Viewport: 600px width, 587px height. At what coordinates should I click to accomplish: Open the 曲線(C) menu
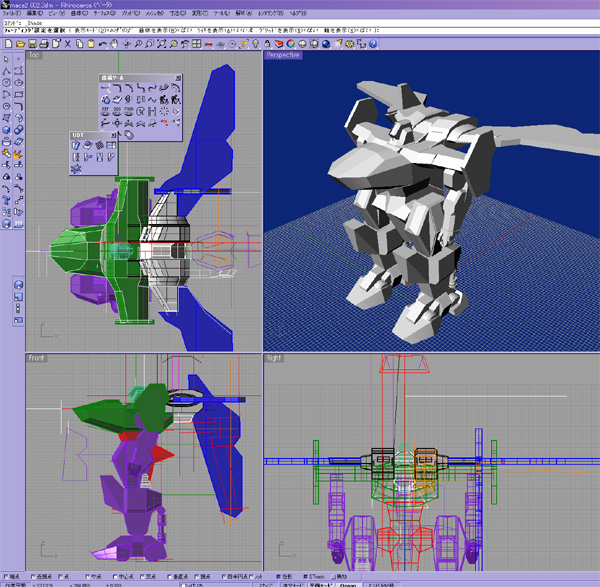[x=79, y=13]
